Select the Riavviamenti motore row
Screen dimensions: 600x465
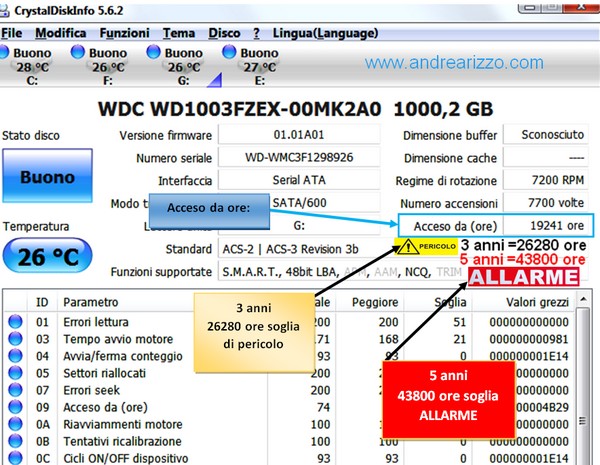[289, 424]
